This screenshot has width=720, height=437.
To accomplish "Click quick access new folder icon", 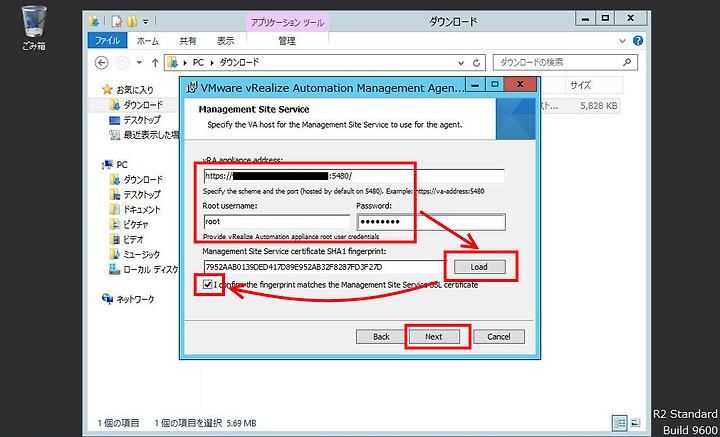I will pyautogui.click(x=132, y=21).
